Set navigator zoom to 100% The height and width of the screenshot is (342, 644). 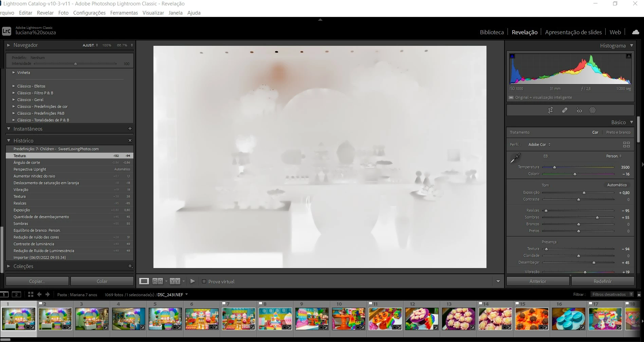tap(107, 45)
